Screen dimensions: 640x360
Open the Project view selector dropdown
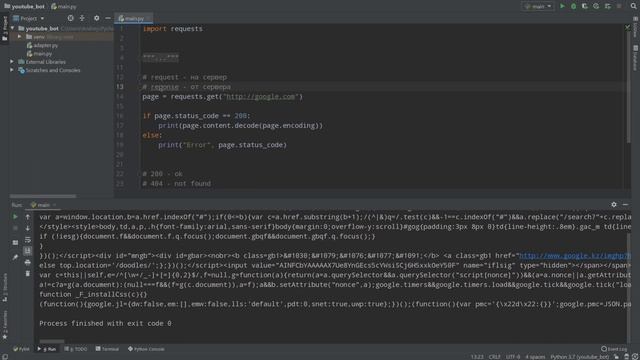tap(29, 18)
